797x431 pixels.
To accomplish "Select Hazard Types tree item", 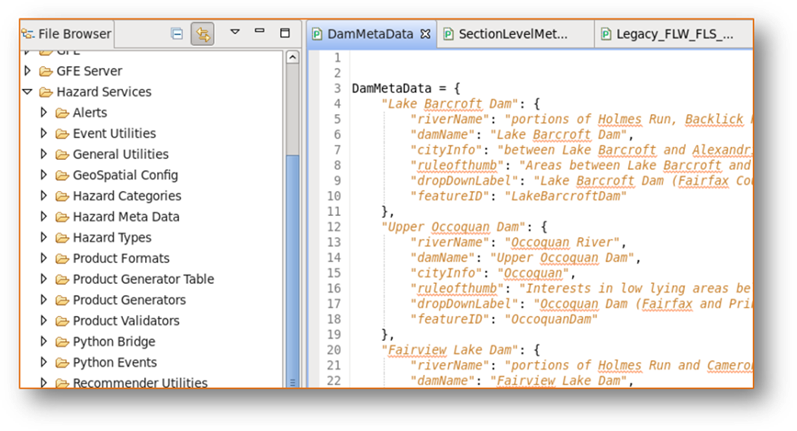I will click(x=112, y=237).
